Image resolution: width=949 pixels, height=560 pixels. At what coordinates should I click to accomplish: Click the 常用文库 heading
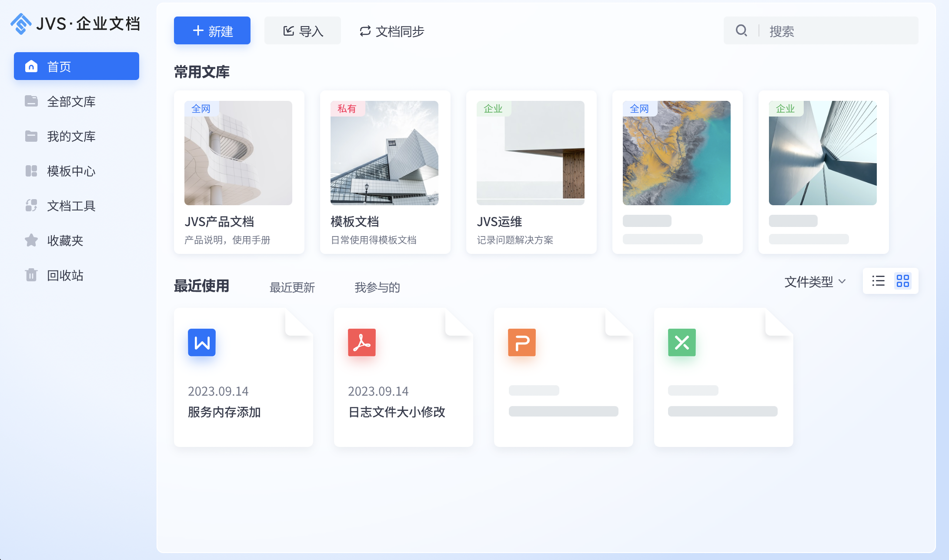202,72
